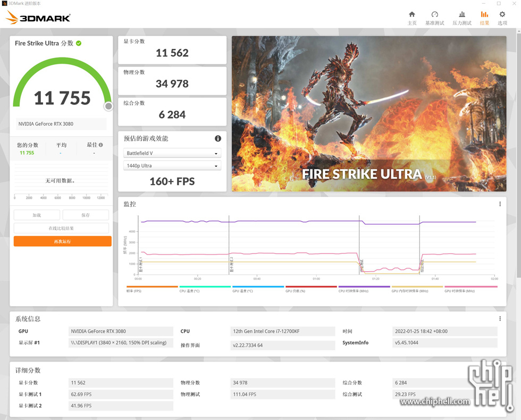Click the gauge end knob on the score arc
The image size is (521, 420).
(x=108, y=106)
